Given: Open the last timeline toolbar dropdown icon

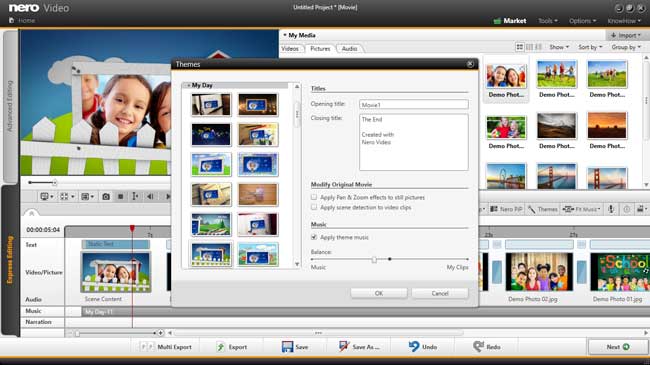Looking at the screenshot, I should (642, 209).
